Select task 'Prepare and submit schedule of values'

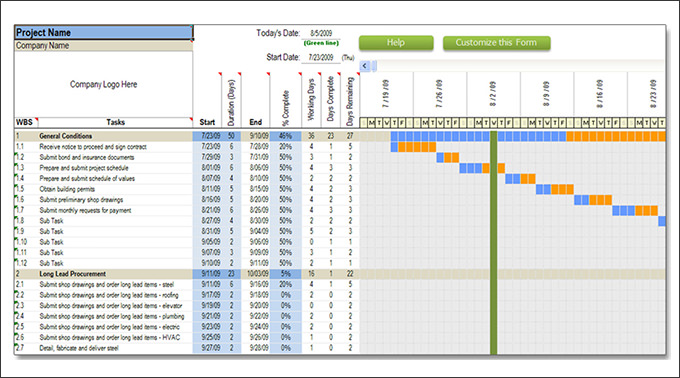click(87, 179)
